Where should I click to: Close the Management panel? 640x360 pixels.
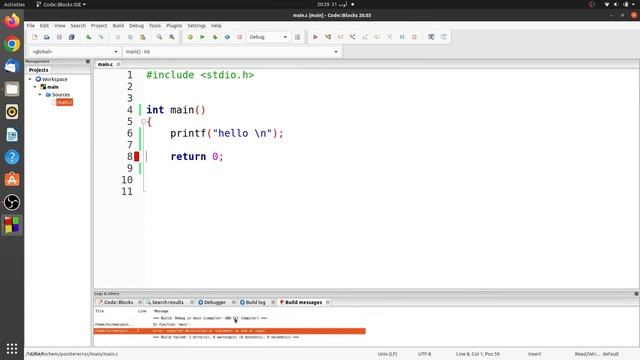[x=88, y=61]
